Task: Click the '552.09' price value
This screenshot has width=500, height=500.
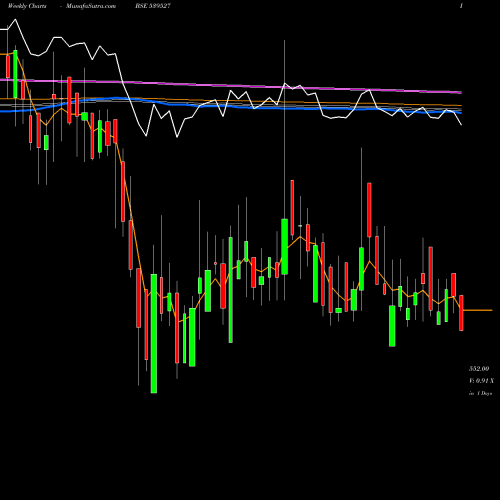Action: click(x=479, y=369)
